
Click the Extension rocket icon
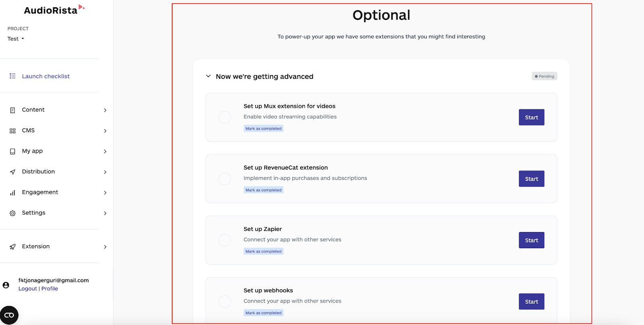point(12,247)
